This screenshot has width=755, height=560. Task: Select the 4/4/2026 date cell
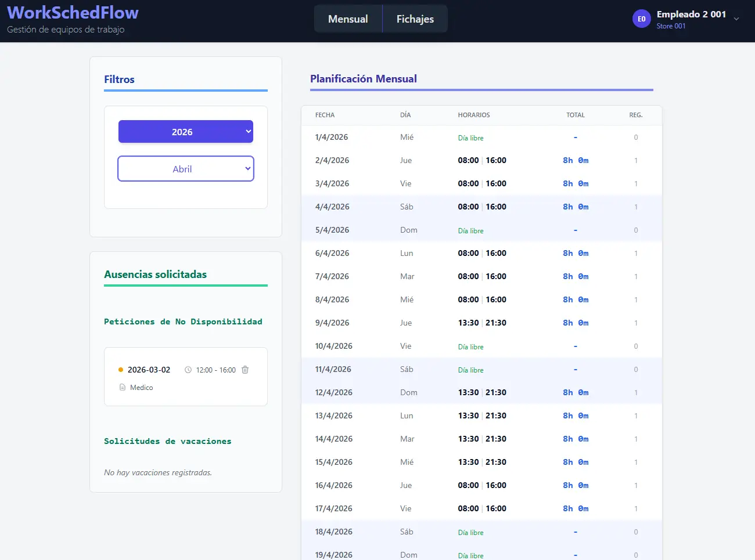332,207
